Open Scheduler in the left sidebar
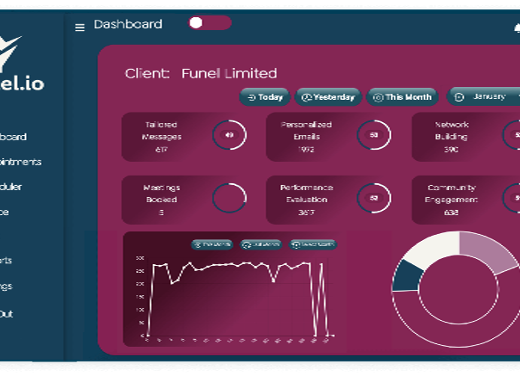 (11, 187)
